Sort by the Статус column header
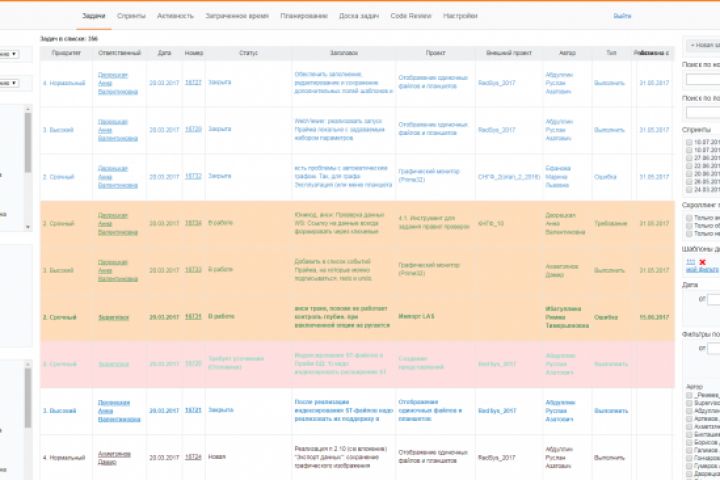 click(x=248, y=53)
